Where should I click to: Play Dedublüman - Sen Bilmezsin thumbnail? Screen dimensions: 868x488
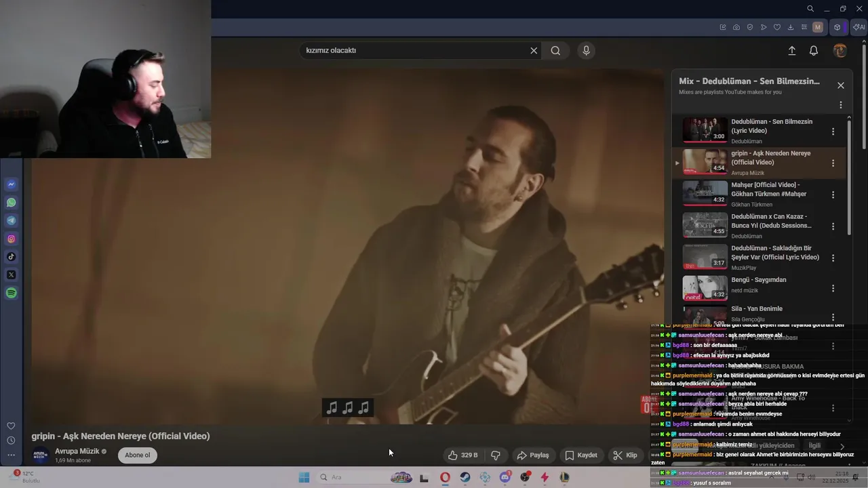pos(705,129)
